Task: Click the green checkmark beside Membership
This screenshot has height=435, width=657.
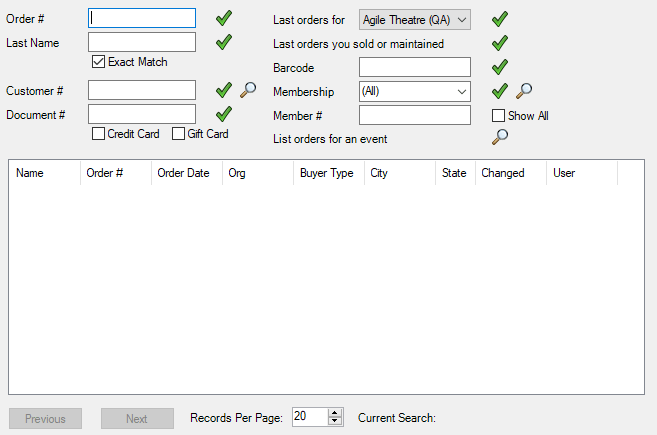Action: tap(500, 91)
